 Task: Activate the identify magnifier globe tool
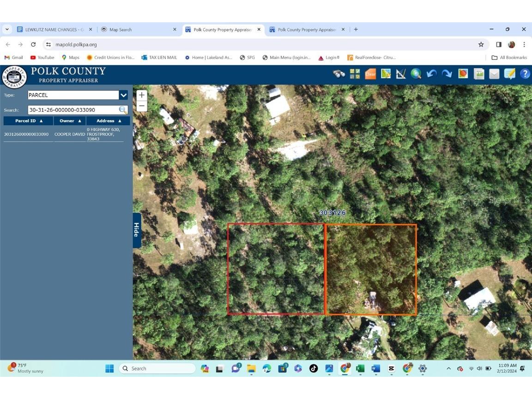tap(416, 73)
